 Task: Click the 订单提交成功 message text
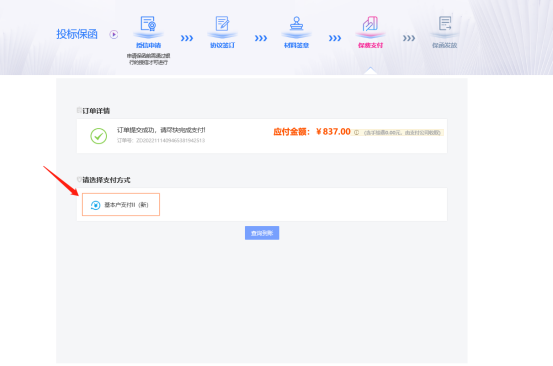(161, 130)
